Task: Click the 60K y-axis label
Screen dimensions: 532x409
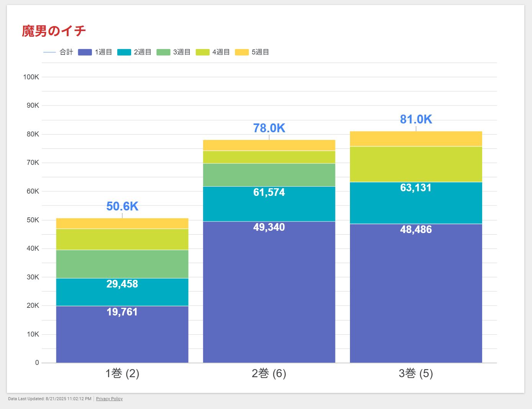Action: tap(33, 191)
